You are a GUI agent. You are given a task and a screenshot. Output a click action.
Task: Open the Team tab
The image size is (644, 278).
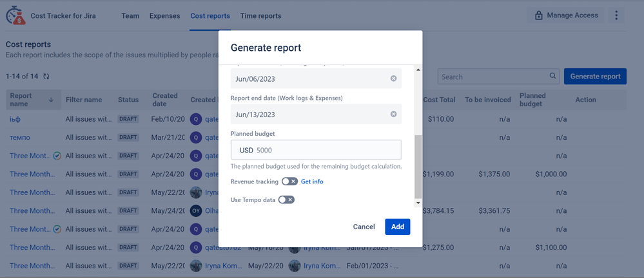tap(130, 16)
